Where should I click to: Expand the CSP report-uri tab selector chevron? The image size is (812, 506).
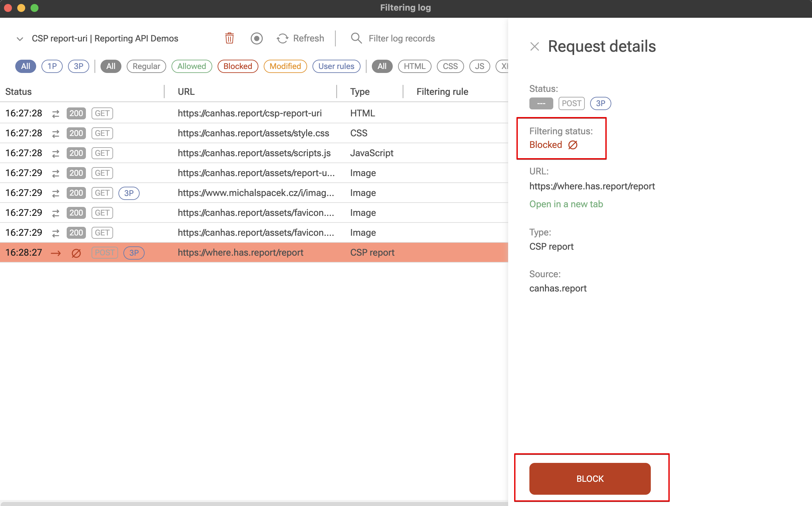[x=20, y=38]
